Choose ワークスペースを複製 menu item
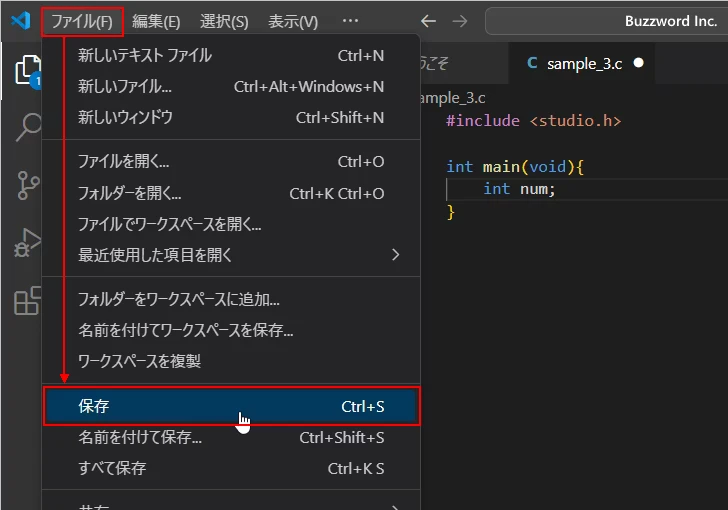This screenshot has width=728, height=510. (231, 361)
